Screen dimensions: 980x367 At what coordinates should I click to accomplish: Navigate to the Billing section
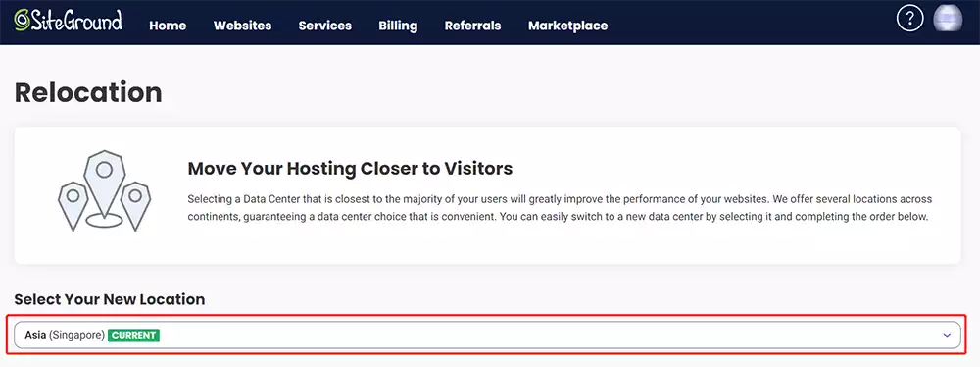[398, 26]
